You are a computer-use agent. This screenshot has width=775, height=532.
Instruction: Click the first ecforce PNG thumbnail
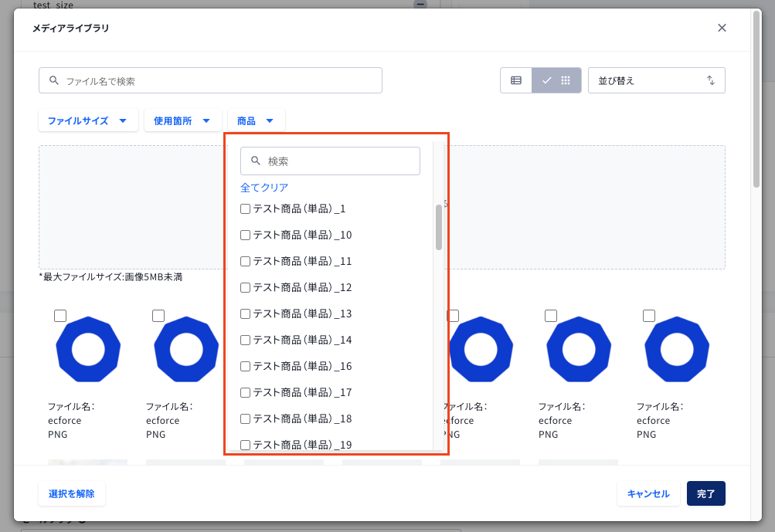tap(88, 349)
